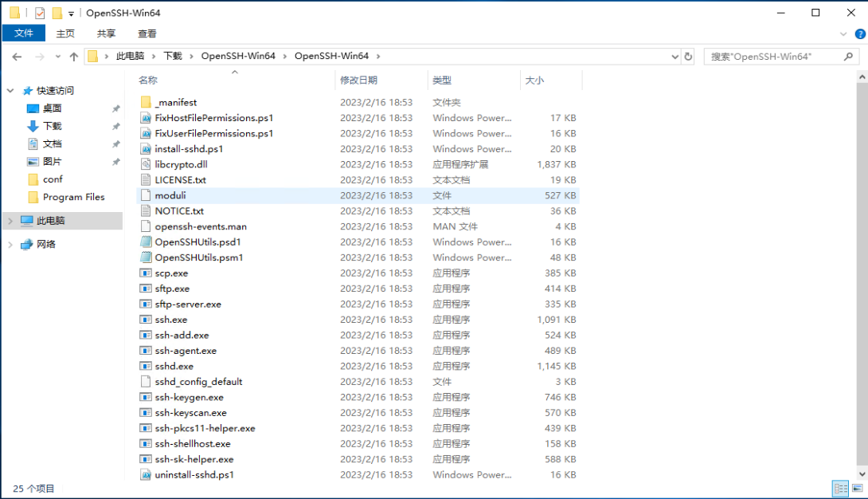Click new folder quick access toolbar icon
868x499 pixels.
(57, 13)
